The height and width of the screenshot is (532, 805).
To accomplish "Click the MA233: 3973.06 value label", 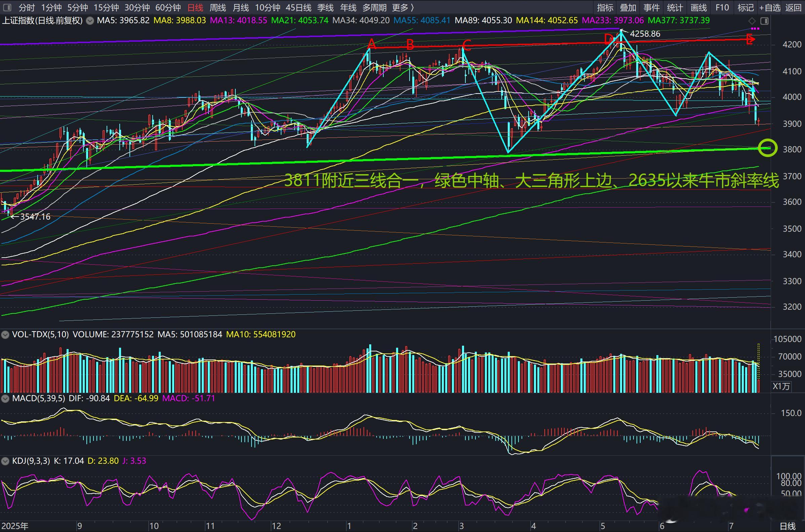I will tap(613, 21).
